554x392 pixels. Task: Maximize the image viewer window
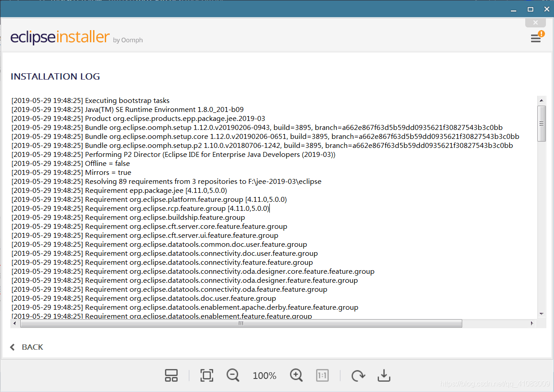(x=530, y=9)
